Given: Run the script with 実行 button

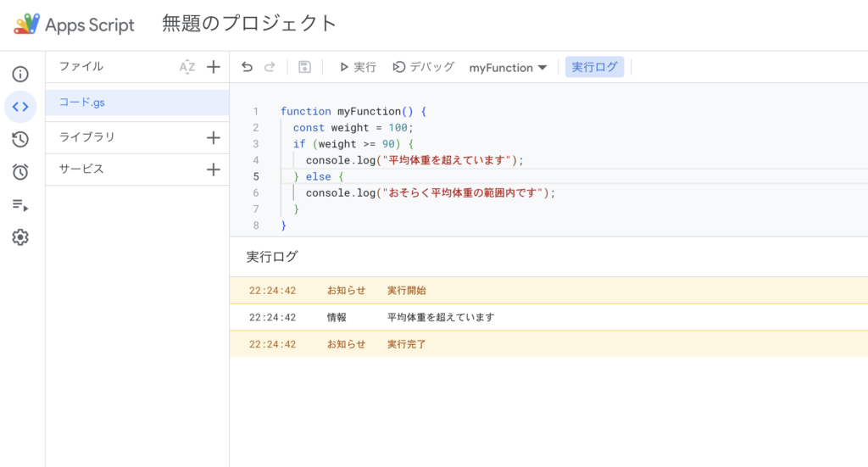Looking at the screenshot, I should tap(357, 67).
